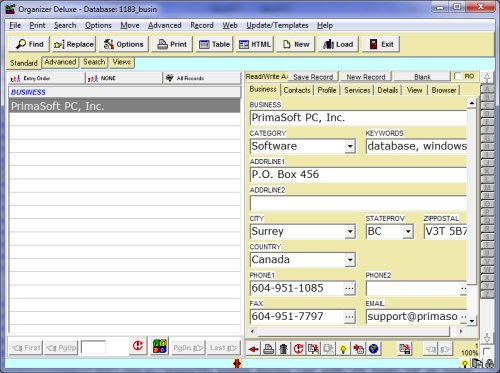
Task: Click the Entry Order sort selector
Action: (x=46, y=78)
